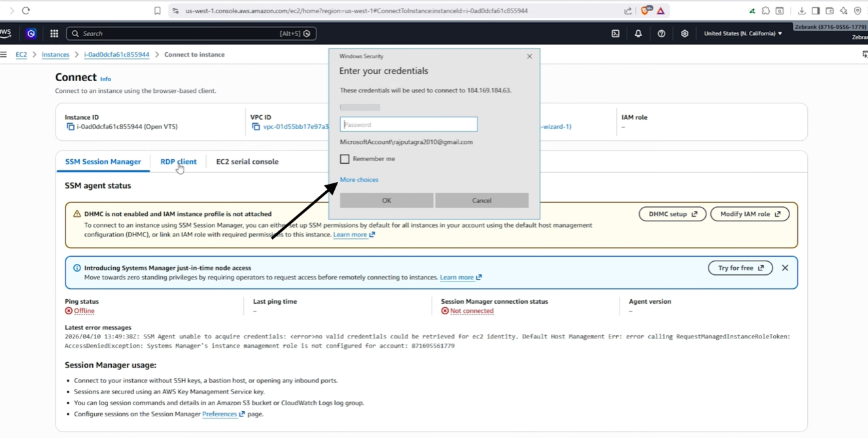Screen dimensions: 868x438
Task: Open the AWS settings gear icon
Action: [x=685, y=33]
